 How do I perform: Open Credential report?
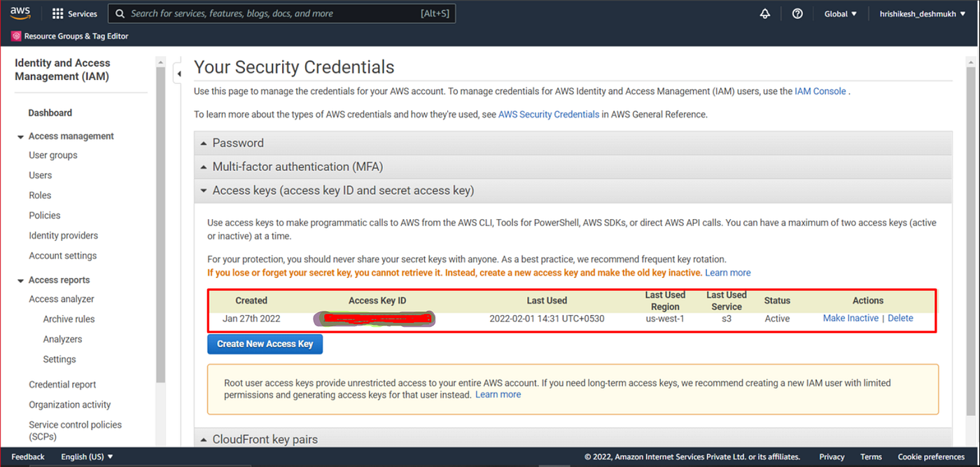coord(62,384)
